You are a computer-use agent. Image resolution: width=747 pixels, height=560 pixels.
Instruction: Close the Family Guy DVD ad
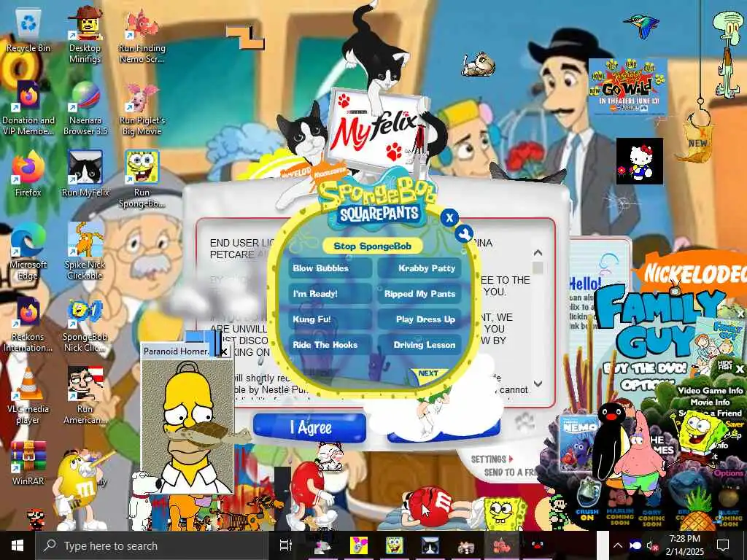click(740, 314)
